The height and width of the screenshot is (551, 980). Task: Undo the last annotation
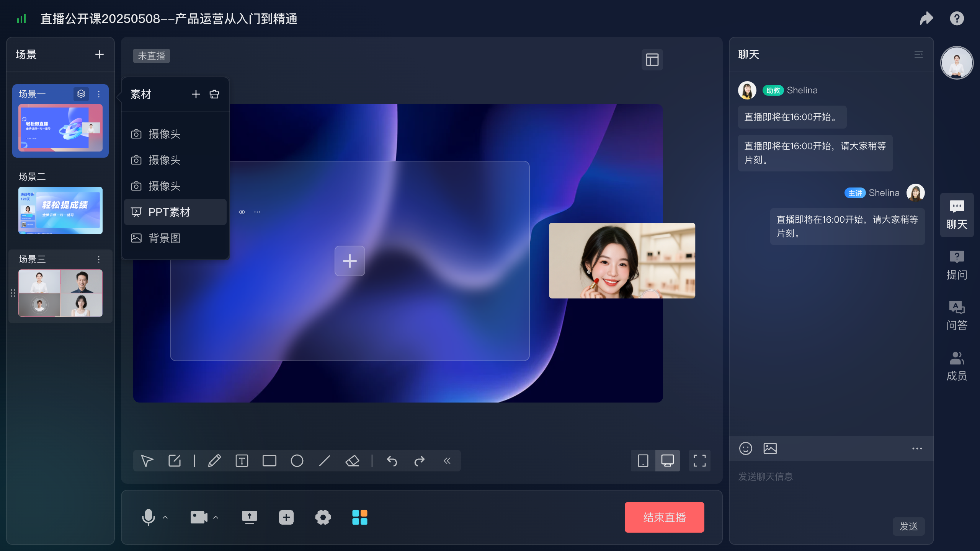coord(392,461)
